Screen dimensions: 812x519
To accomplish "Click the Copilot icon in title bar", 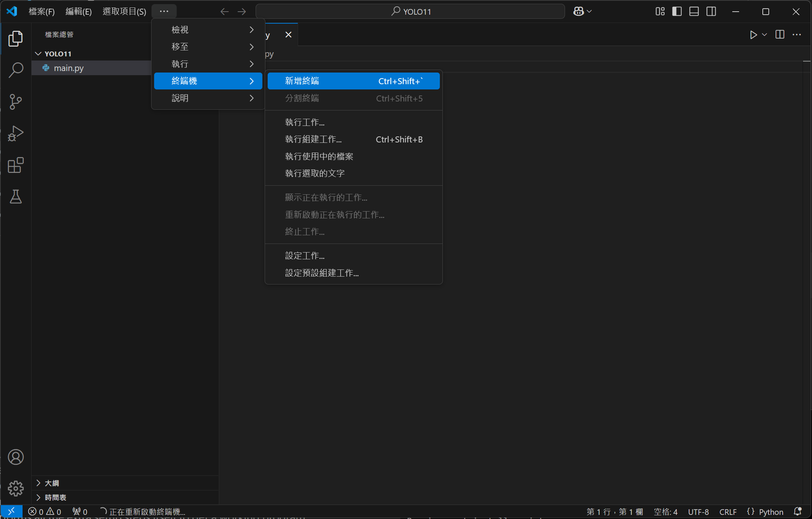I will tap(579, 12).
